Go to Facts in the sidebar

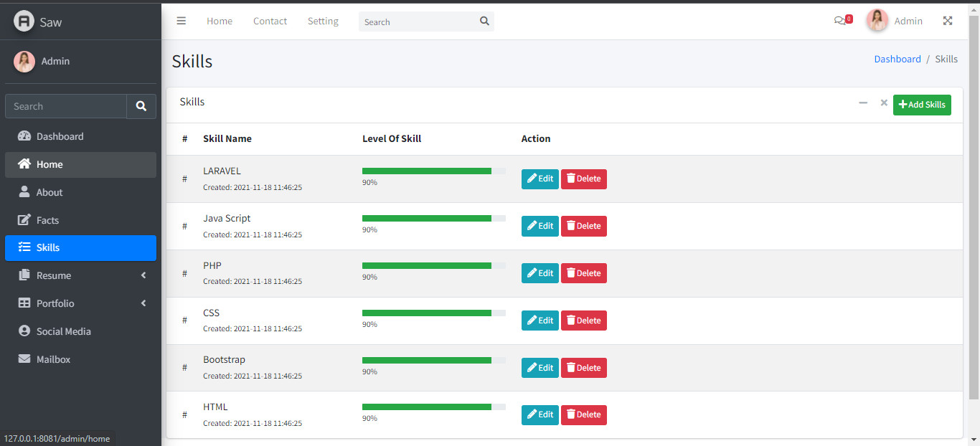click(80, 220)
